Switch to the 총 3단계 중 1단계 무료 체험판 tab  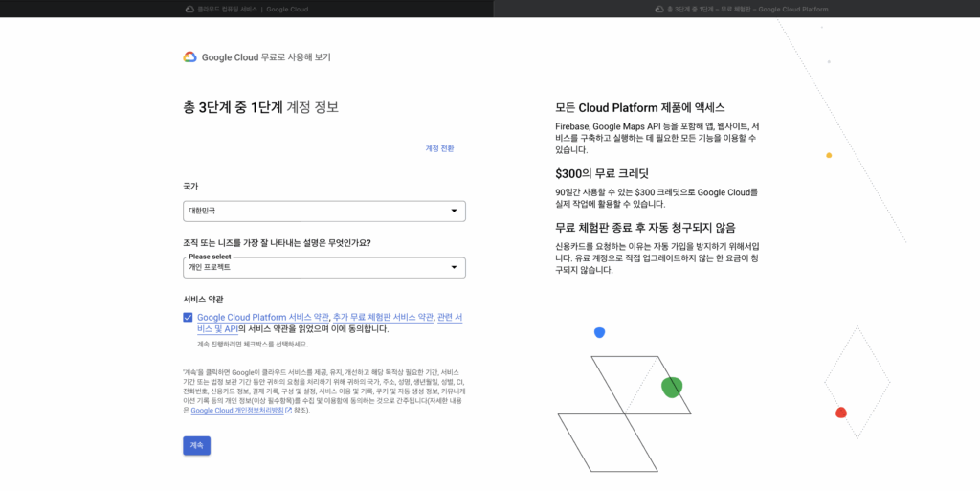tap(736, 9)
